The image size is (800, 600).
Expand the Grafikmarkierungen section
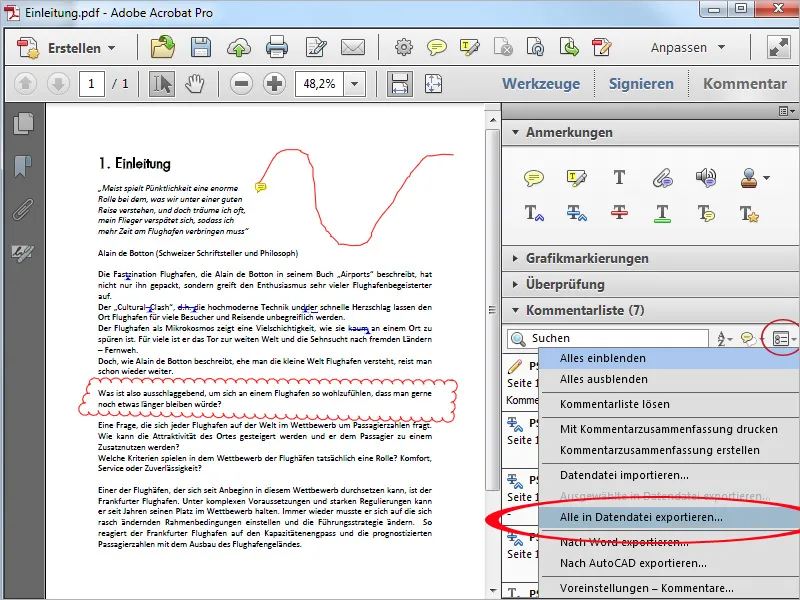point(515,258)
